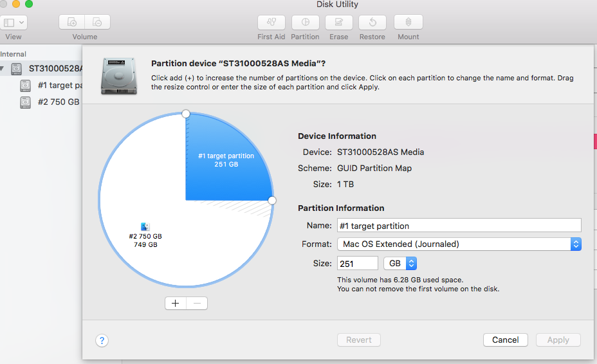Viewport: 597px width, 364px height.
Task: Click the partition Name text field
Action: click(459, 225)
